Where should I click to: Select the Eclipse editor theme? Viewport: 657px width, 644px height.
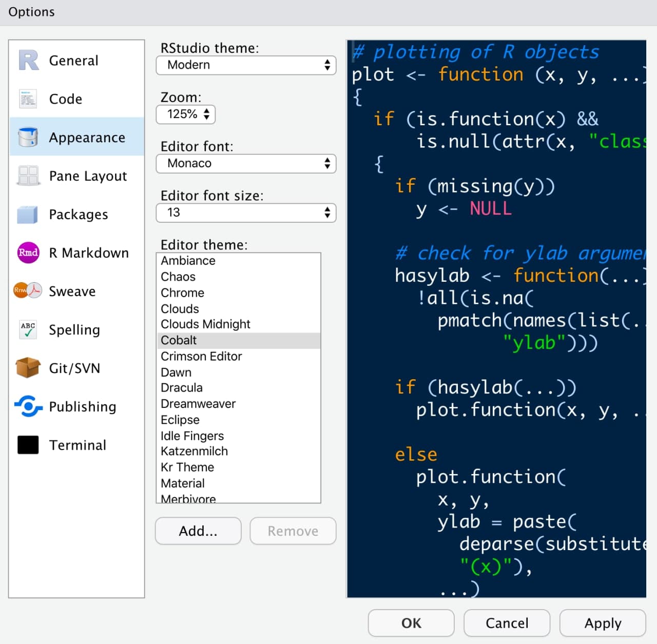pos(239,420)
